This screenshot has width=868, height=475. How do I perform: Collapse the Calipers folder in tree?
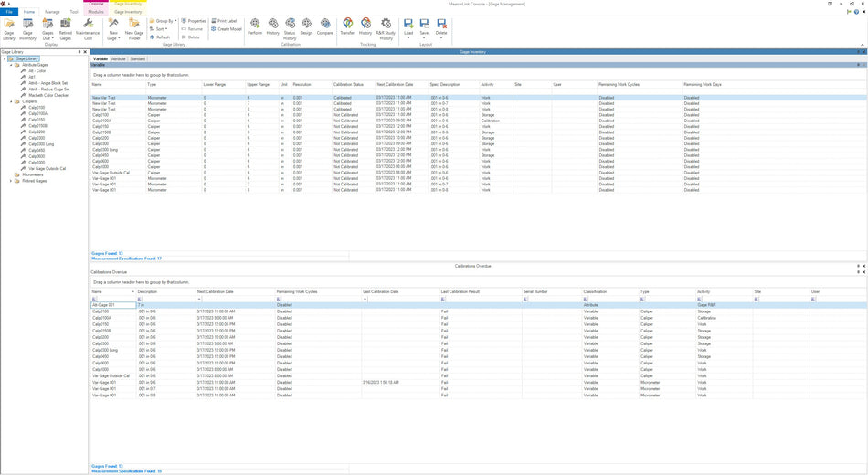pos(11,101)
